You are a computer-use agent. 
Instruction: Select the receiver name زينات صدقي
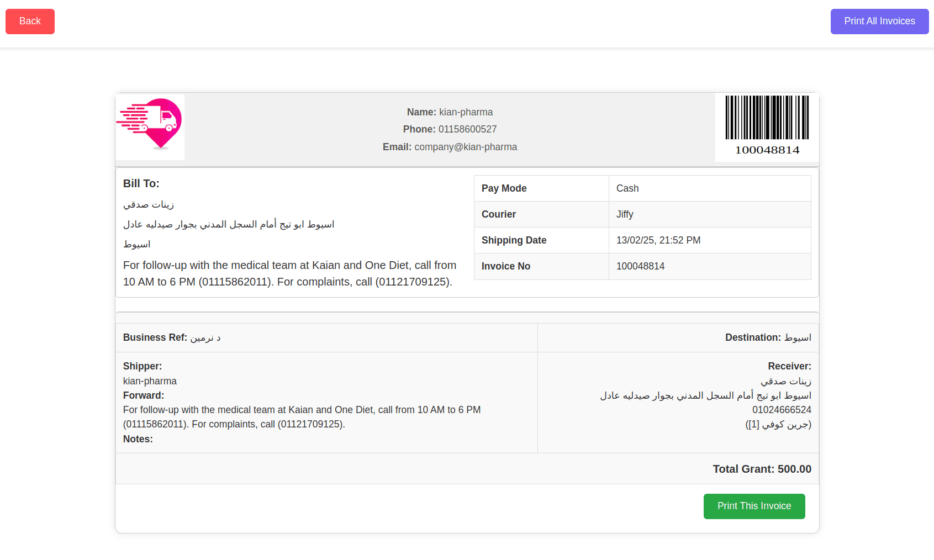pyautogui.click(x=792, y=381)
